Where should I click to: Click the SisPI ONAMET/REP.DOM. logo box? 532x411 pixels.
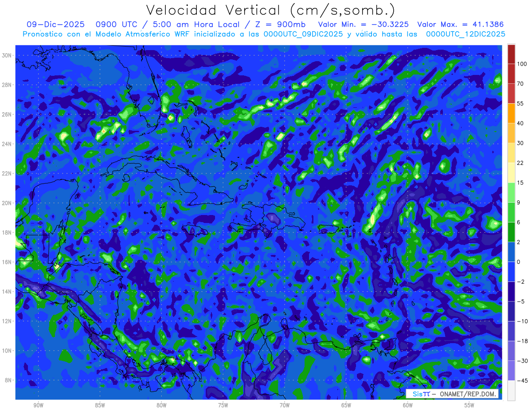[x=452, y=394]
